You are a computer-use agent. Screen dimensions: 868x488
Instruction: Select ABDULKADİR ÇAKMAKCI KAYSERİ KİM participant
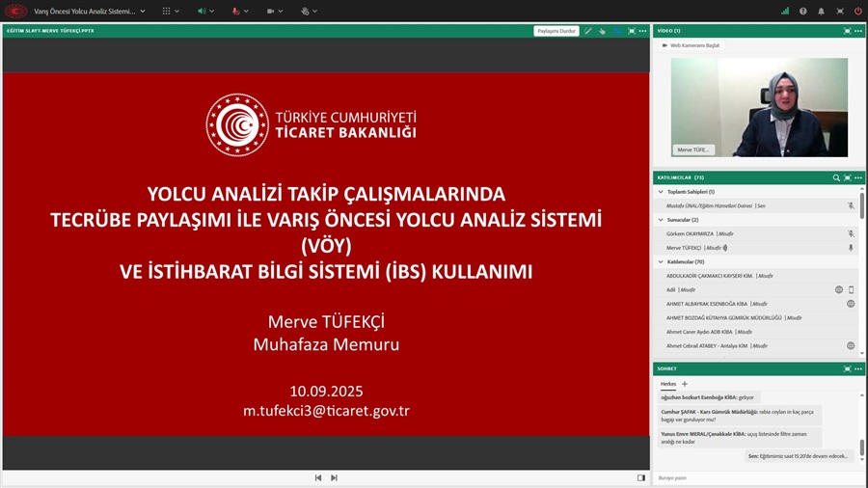tap(755, 276)
